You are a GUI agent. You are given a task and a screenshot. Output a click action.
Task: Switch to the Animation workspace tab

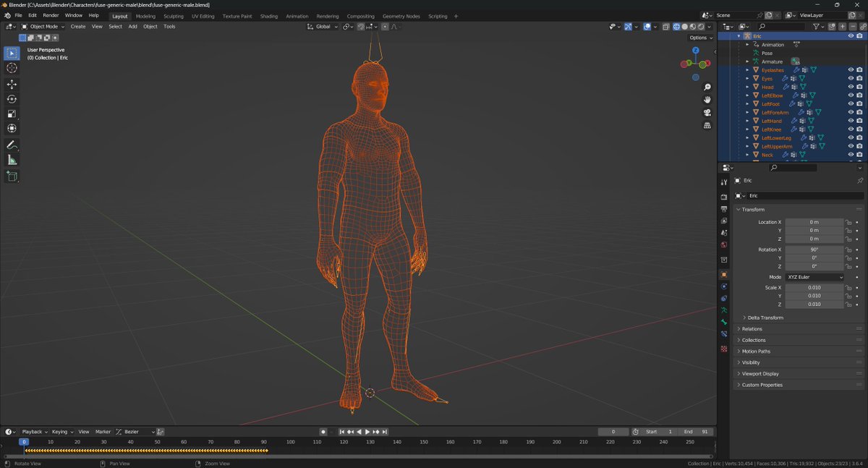coord(297,16)
